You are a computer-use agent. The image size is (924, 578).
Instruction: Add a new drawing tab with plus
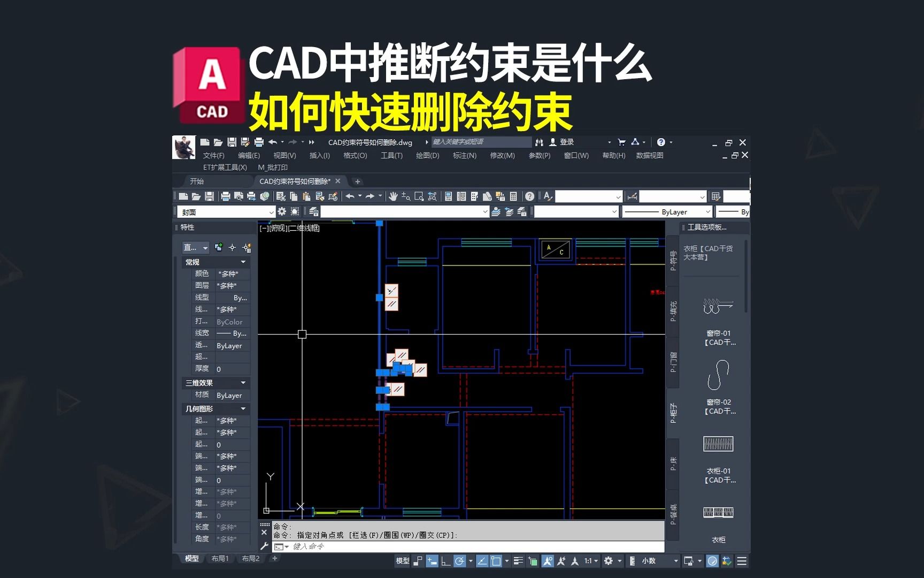[x=358, y=182]
